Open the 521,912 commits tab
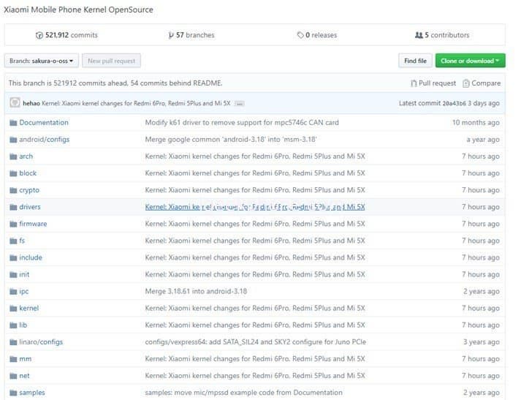The height and width of the screenshot is (400, 532). 66,35
